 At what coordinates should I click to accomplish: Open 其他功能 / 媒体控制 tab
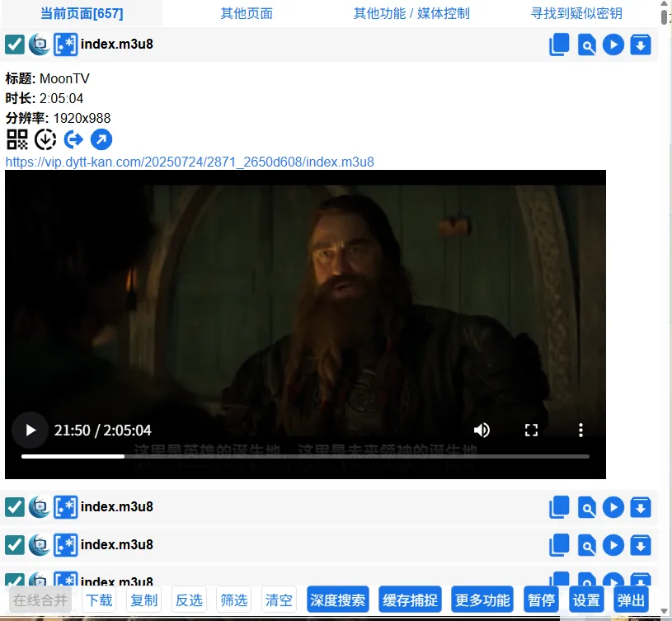411,13
